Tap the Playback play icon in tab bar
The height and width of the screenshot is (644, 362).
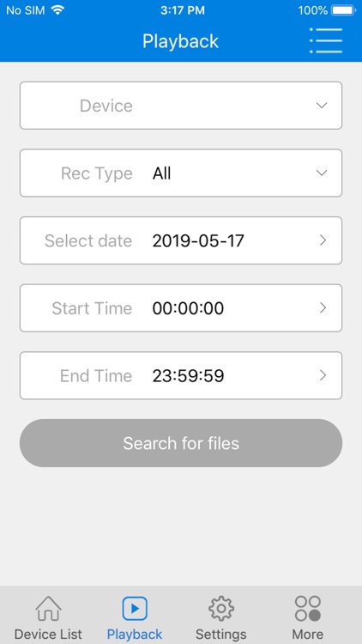pos(135,609)
